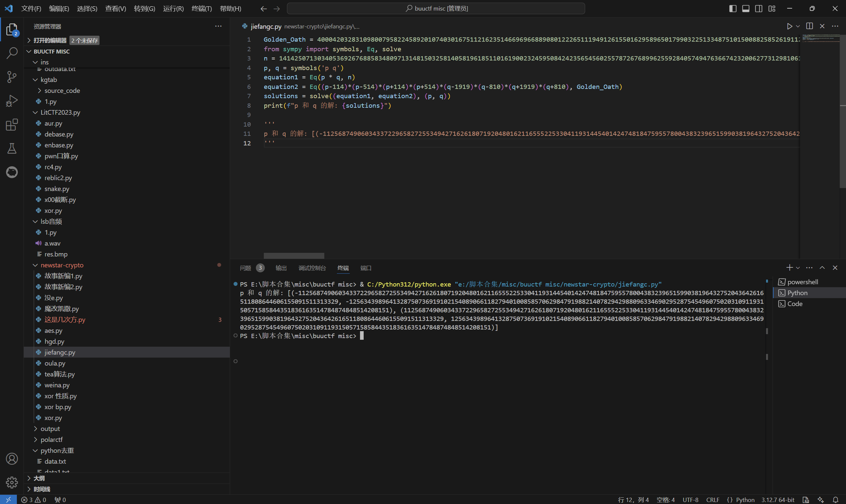This screenshot has height=504, width=846.
Task: Open the 终端(T) menu
Action: coord(202,9)
